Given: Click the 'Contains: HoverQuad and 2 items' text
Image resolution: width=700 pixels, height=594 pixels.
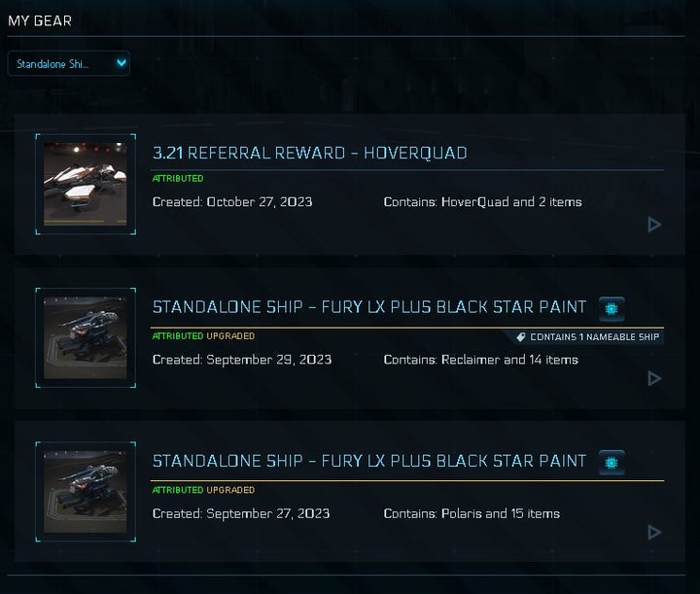Looking at the screenshot, I should point(482,202).
